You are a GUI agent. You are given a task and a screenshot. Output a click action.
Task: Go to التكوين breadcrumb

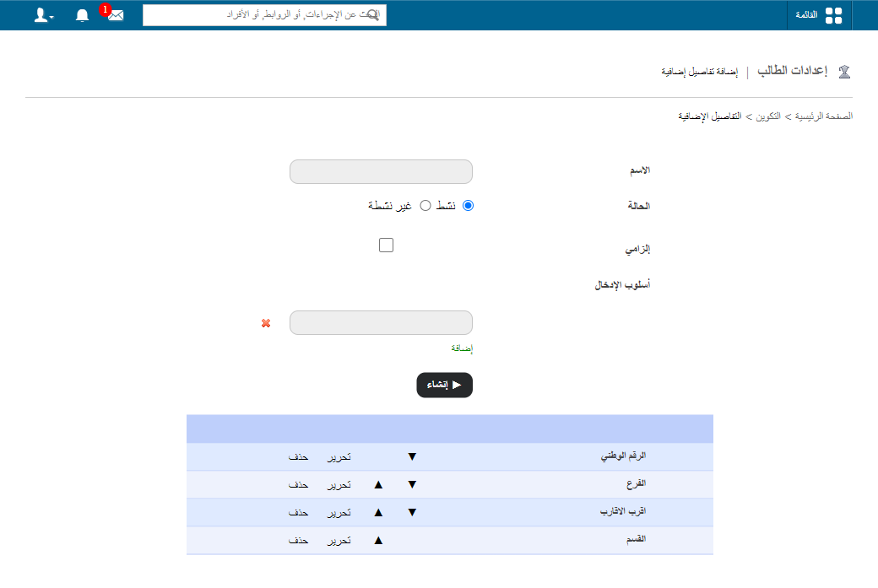coord(768,116)
